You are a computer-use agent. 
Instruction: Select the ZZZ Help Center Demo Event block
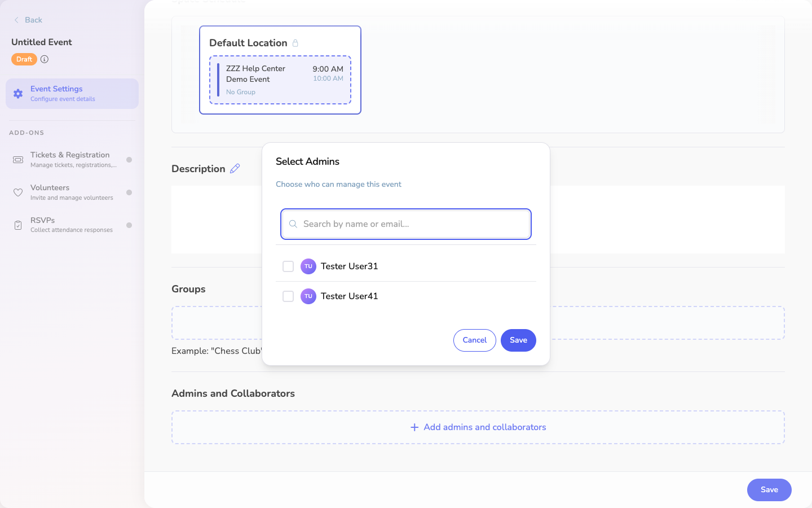[280, 80]
